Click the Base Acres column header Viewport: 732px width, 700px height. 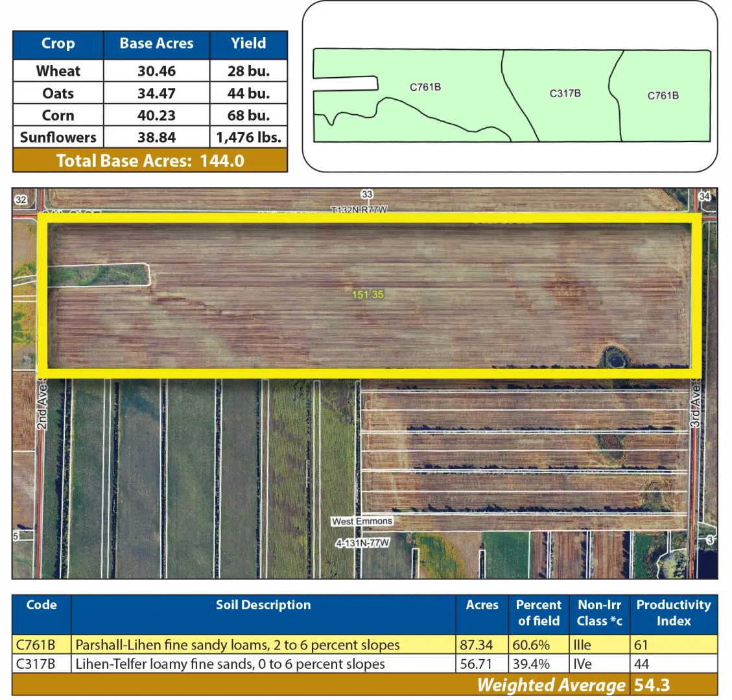coord(156,43)
